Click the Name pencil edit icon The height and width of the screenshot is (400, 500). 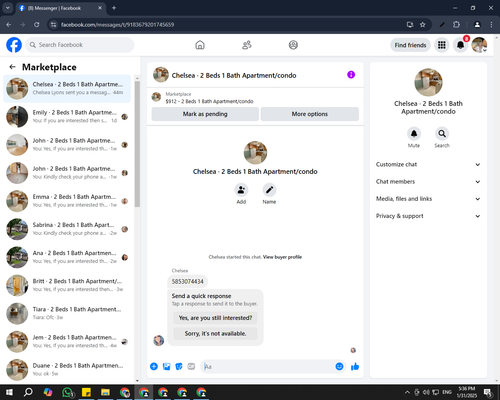pyautogui.click(x=269, y=190)
